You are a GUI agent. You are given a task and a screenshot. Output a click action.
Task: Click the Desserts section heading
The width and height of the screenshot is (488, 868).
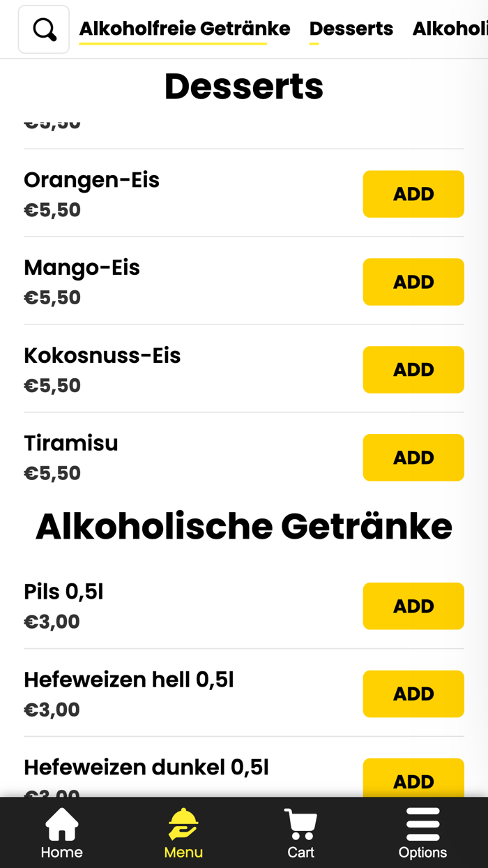click(x=244, y=87)
